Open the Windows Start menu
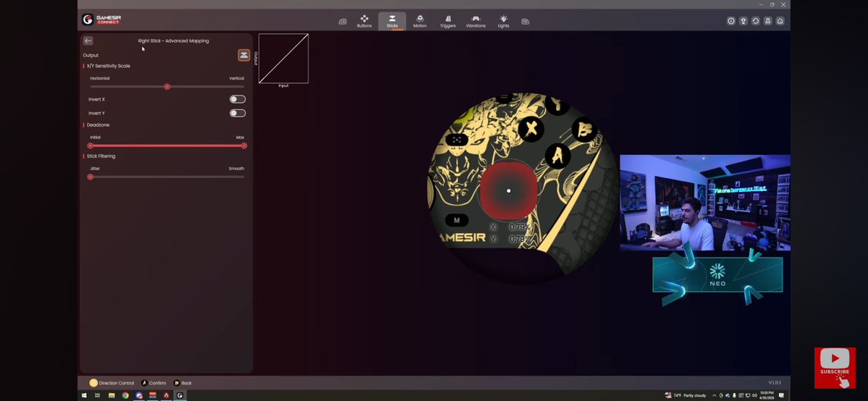The height and width of the screenshot is (401, 868). click(x=85, y=395)
